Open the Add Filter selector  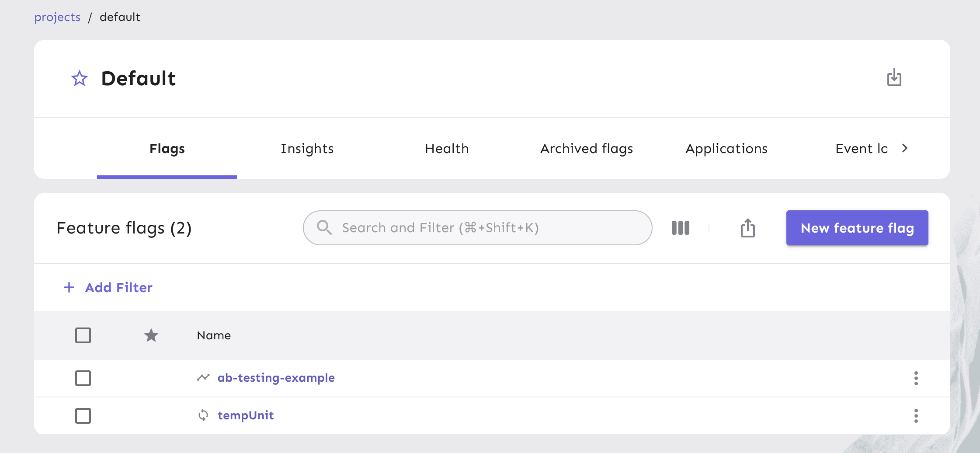118,287
